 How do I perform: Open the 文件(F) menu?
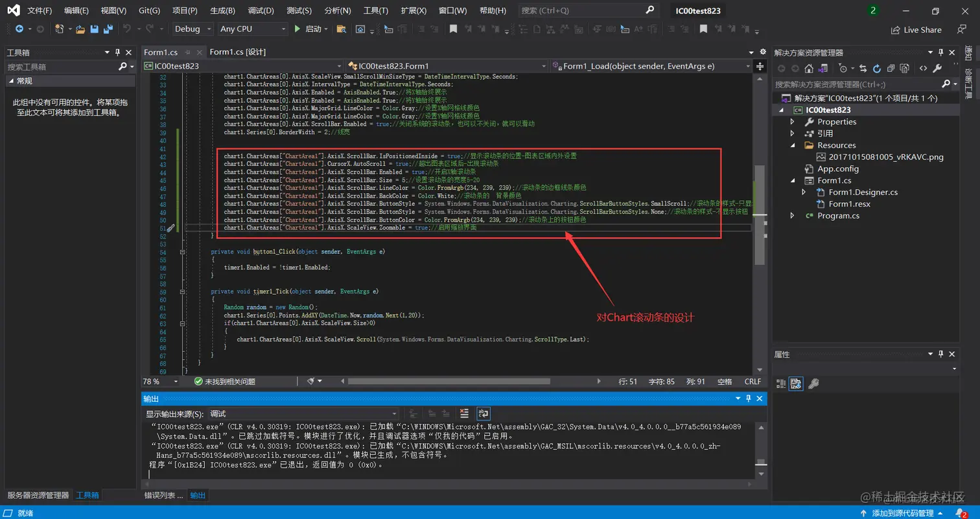pyautogui.click(x=40, y=11)
